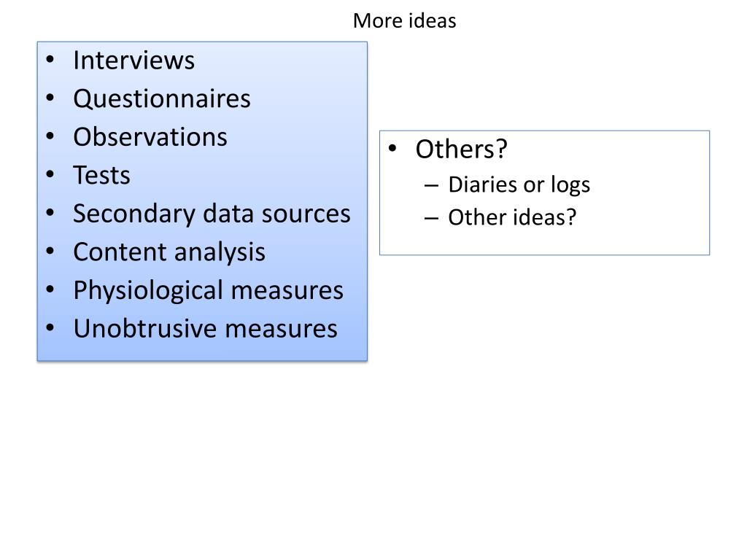Click the bullet dot before 'Tests'
The image size is (747, 560).
(x=50, y=176)
